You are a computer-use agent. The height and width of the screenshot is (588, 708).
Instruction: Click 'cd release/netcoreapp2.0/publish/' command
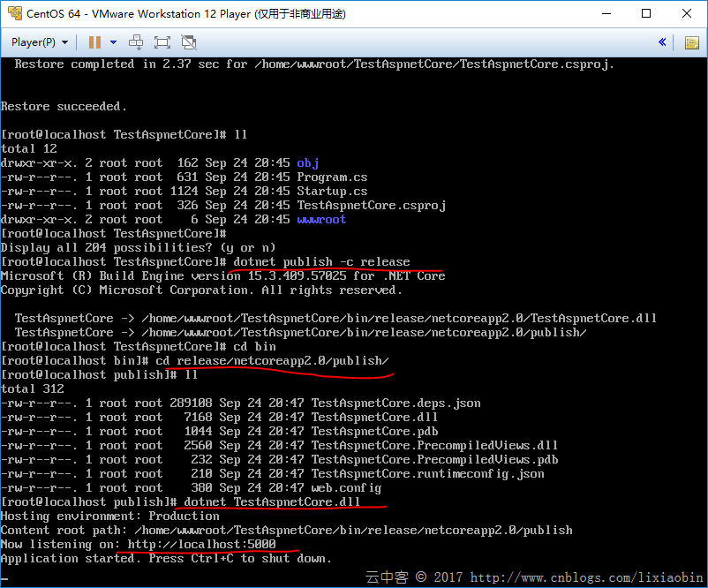point(272,361)
